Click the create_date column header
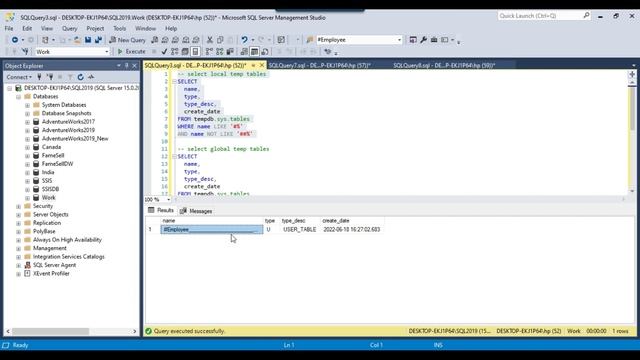The image size is (640, 360). pyautogui.click(x=336, y=221)
